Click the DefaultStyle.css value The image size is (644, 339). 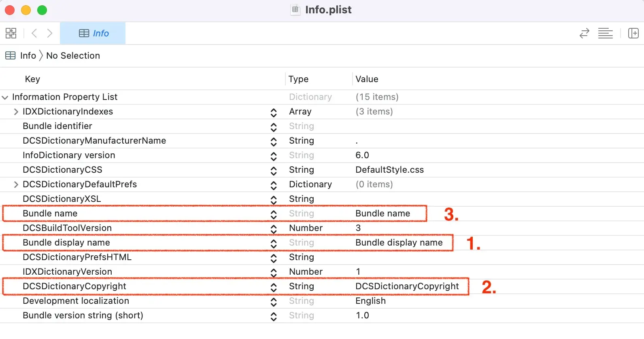(389, 170)
